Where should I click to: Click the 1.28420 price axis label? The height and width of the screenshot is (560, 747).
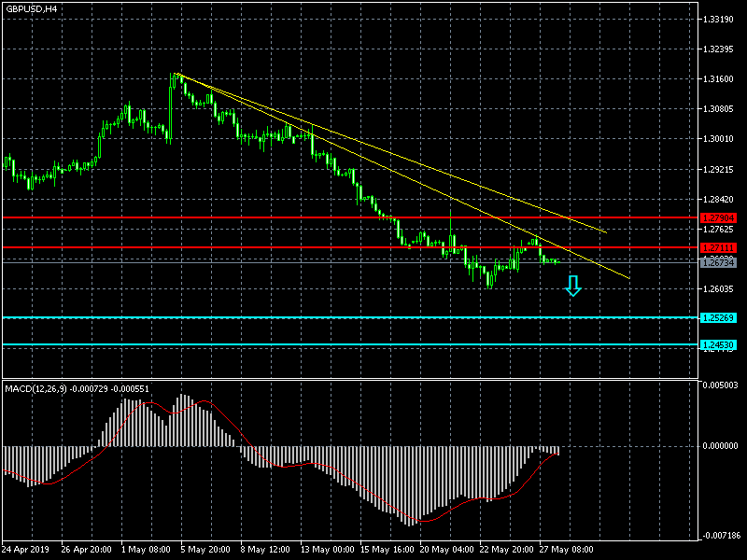pos(718,199)
